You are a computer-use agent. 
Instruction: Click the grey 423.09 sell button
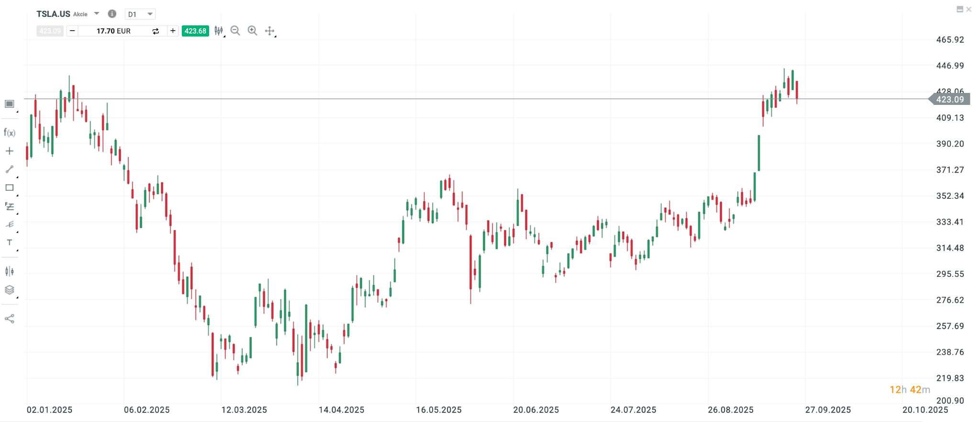coord(50,31)
